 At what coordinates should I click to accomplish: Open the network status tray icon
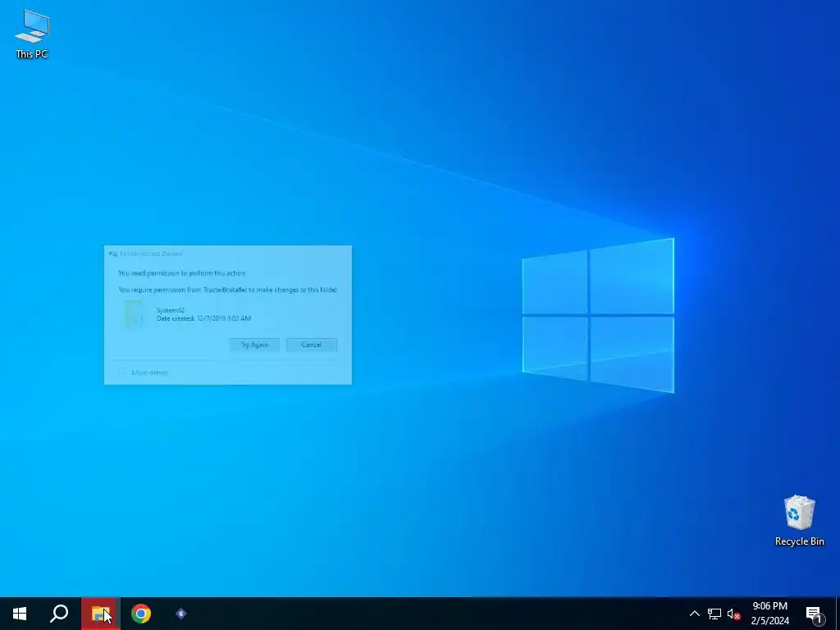click(714, 614)
